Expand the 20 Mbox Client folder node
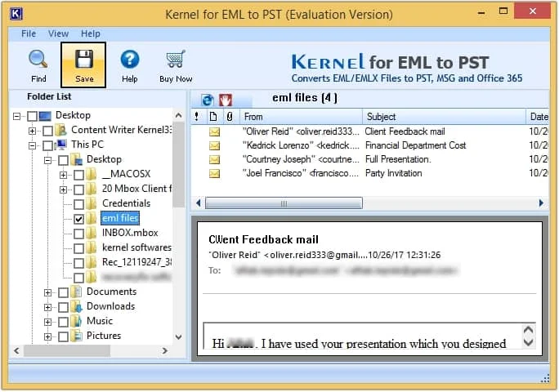This screenshot has height=392, width=559. pyautogui.click(x=64, y=189)
